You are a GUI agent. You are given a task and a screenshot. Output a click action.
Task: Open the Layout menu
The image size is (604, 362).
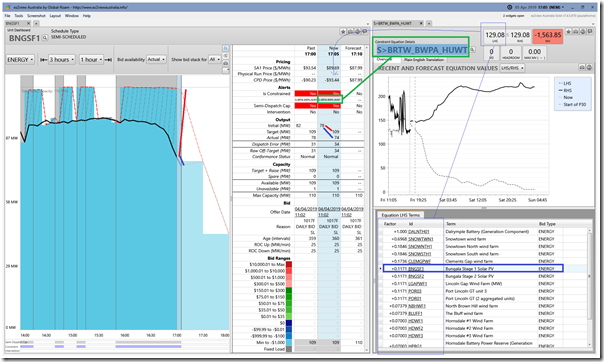(x=55, y=16)
